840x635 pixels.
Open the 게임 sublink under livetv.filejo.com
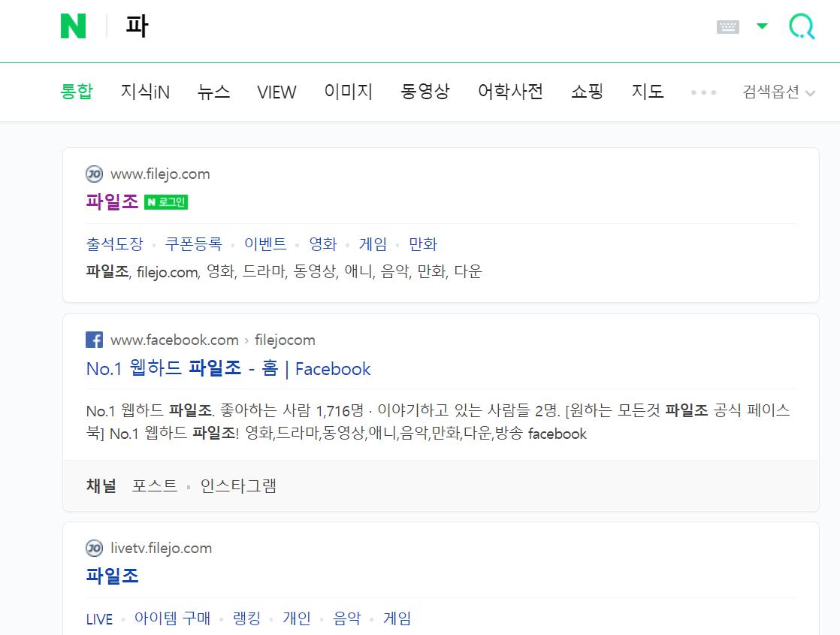pos(397,618)
